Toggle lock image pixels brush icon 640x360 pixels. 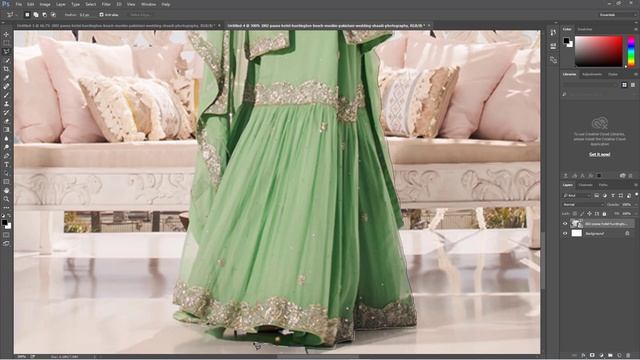[582, 213]
